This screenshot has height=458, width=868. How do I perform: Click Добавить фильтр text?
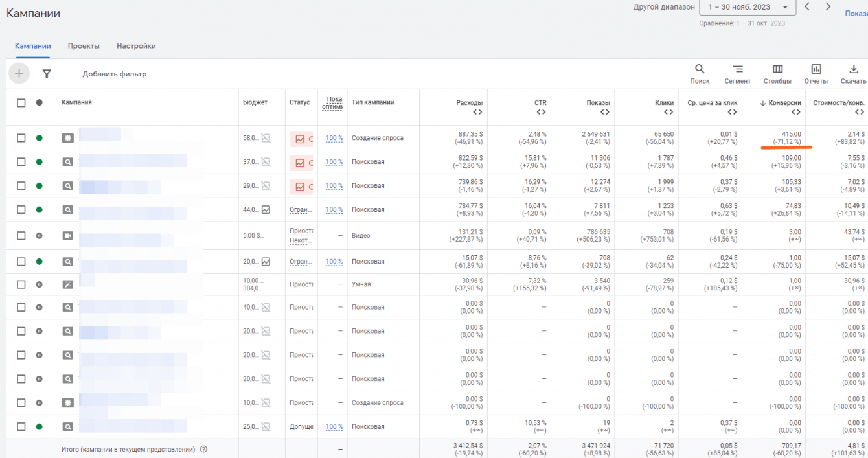(x=115, y=74)
